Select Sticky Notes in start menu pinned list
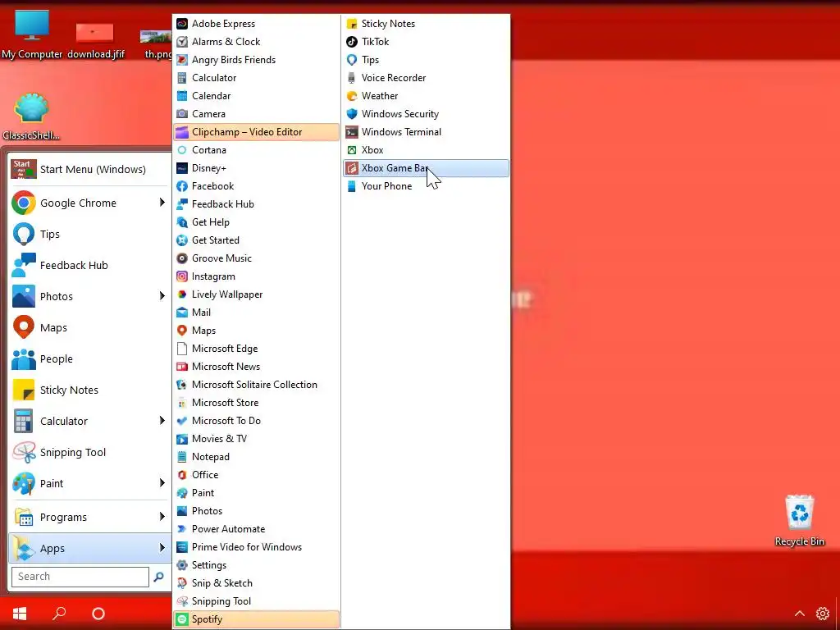840x630 pixels. [89, 390]
